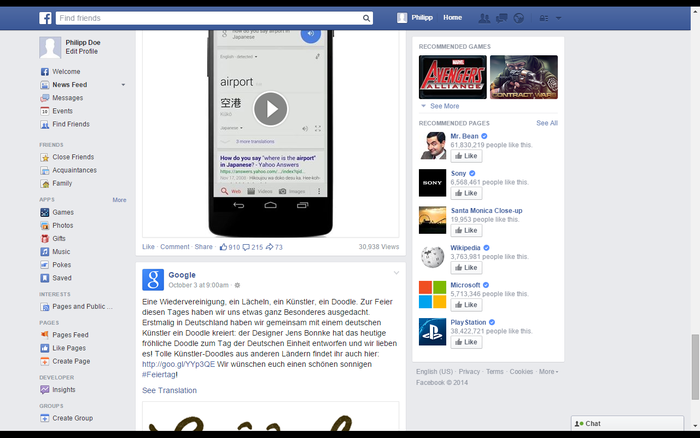Click the Find Friends sidebar icon
The width and height of the screenshot is (700, 438).
[x=45, y=125]
